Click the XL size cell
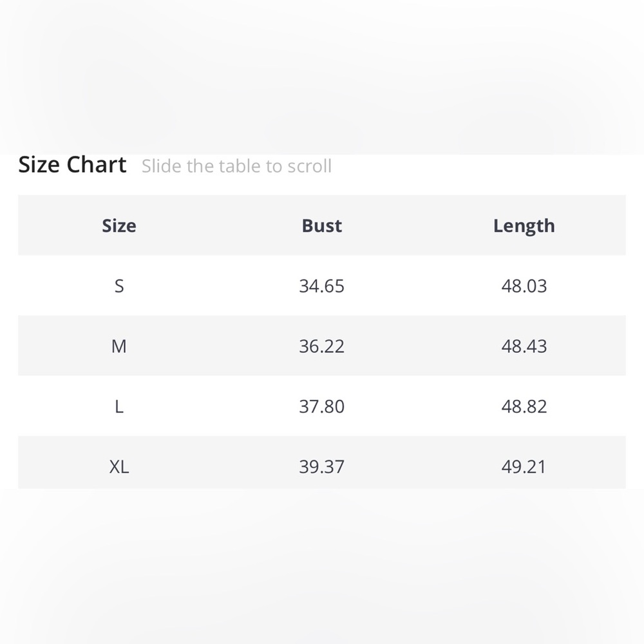 click(119, 467)
